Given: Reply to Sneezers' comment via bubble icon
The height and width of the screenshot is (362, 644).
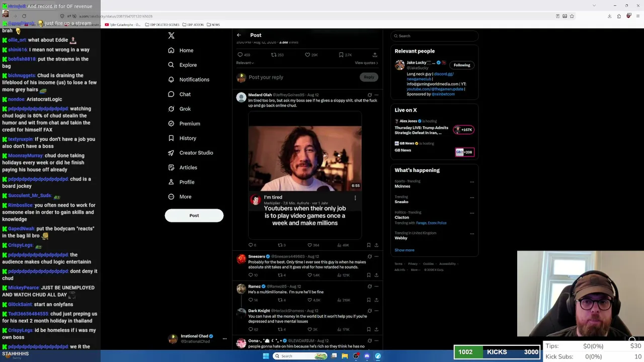Looking at the screenshot, I should click(251, 276).
